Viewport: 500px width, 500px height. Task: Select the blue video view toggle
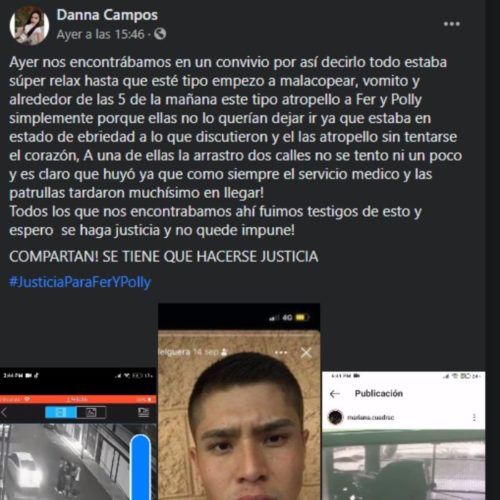click(x=61, y=413)
